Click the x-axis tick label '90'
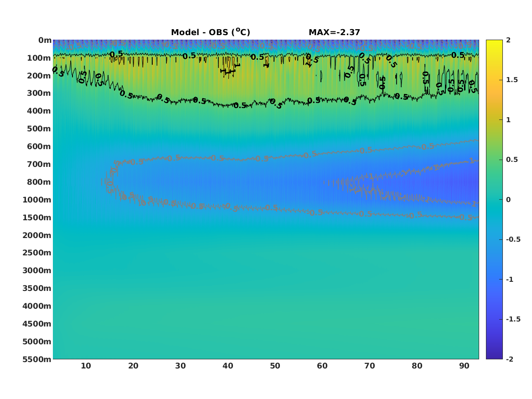This screenshot has width=532, height=399. click(464, 366)
